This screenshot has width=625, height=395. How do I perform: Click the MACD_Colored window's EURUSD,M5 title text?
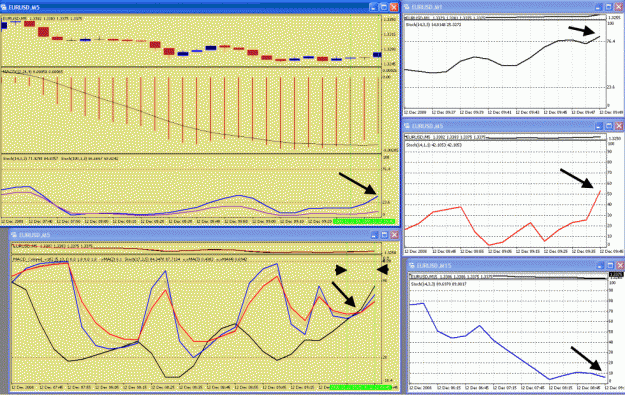[35, 235]
